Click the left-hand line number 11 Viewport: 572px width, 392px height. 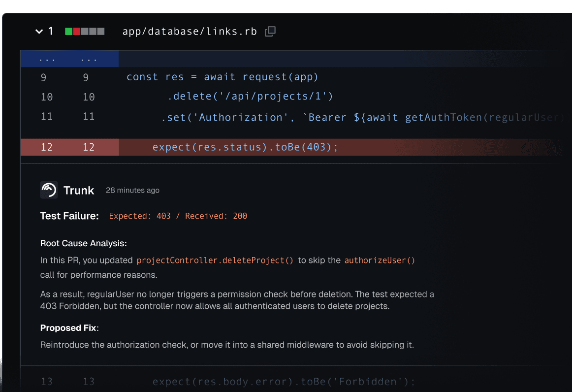[x=47, y=117]
